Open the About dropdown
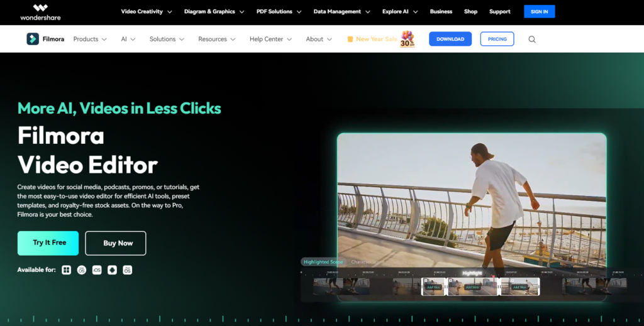 (x=319, y=39)
